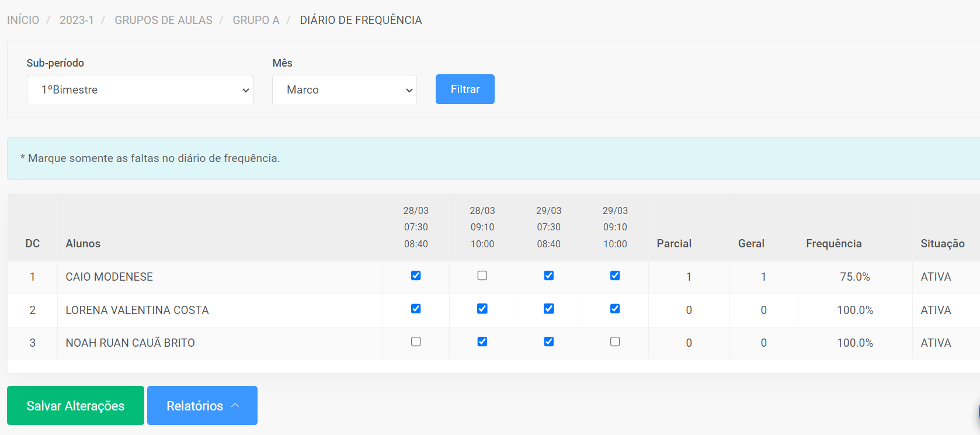Click the Alunos column header
980x435 pixels.
tap(83, 243)
